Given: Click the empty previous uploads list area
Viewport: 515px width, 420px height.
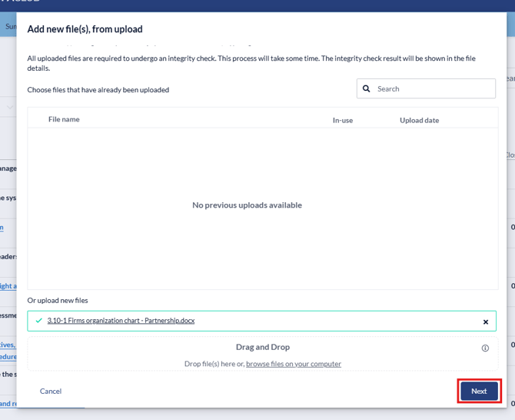Looking at the screenshot, I should click(x=261, y=246).
